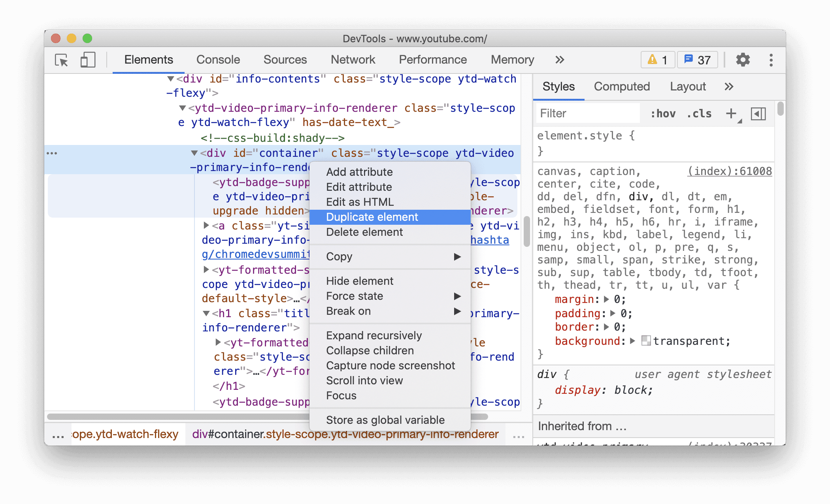The width and height of the screenshot is (830, 504).
Task: Toggle the .cls class editor
Action: (x=700, y=114)
